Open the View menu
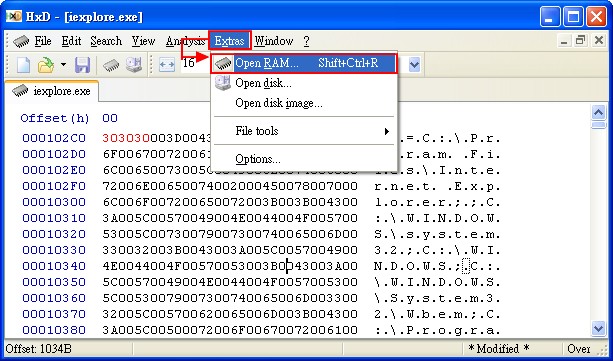 coord(143,41)
